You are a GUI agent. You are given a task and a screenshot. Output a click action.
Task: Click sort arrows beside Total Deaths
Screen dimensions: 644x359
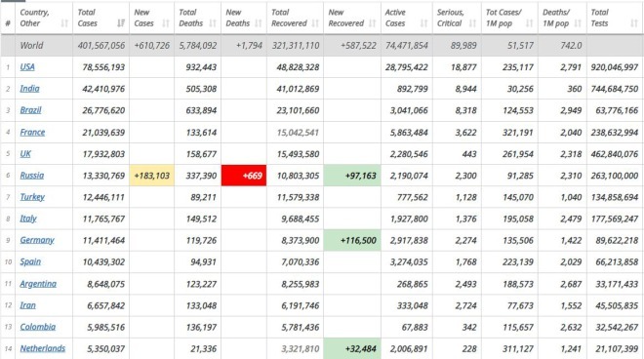pyautogui.click(x=213, y=23)
